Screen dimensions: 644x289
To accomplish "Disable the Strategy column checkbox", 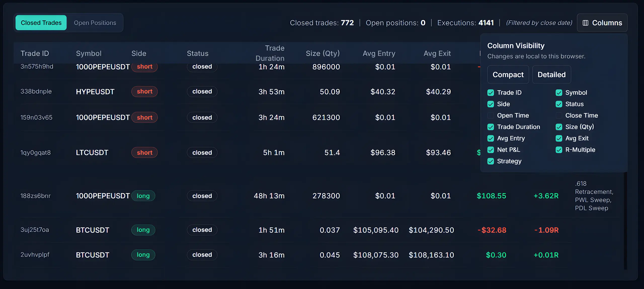I will click(x=490, y=161).
